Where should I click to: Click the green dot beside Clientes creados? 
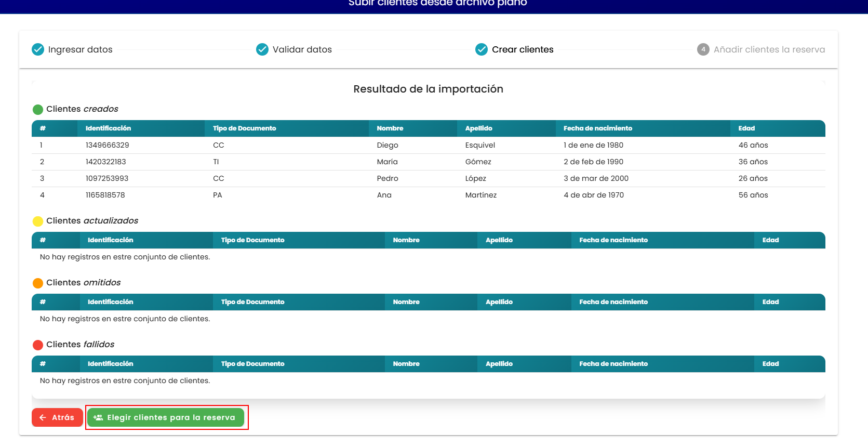[x=38, y=110]
